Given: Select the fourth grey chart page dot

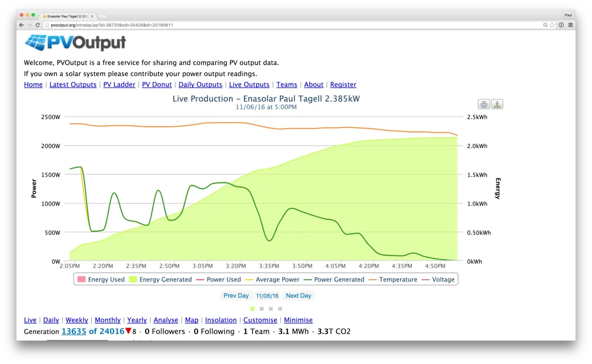Looking at the screenshot, I should [x=280, y=309].
